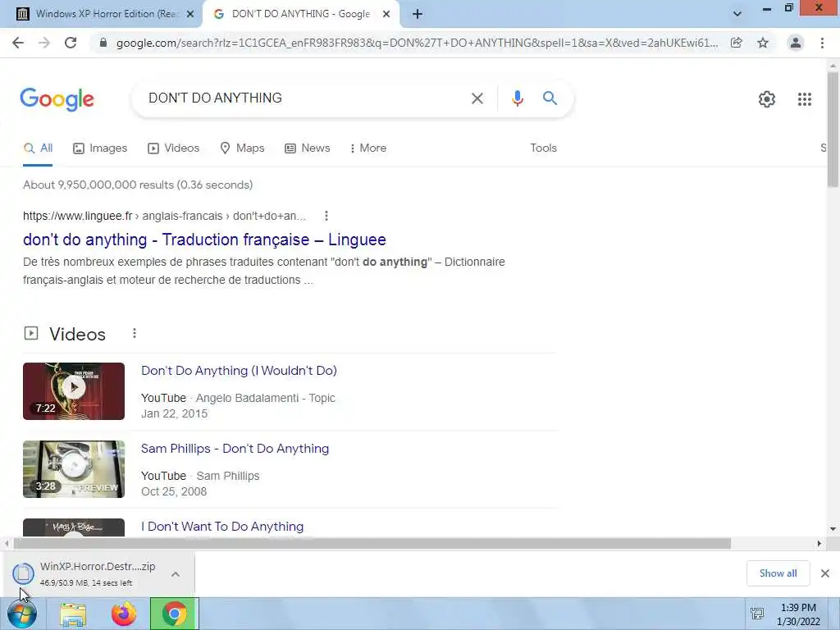
Task: Switch to News results
Action: [307, 148]
